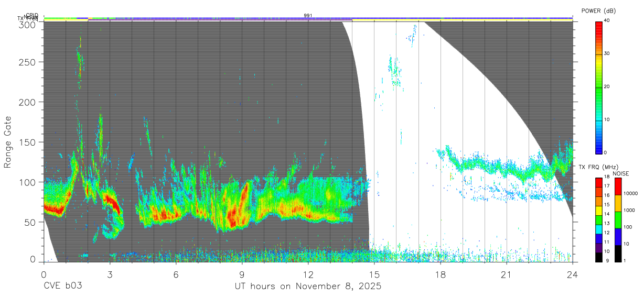Select the yellow 14–15 MHz frequency swatch
This screenshot has width=644, height=297.
click(x=598, y=210)
